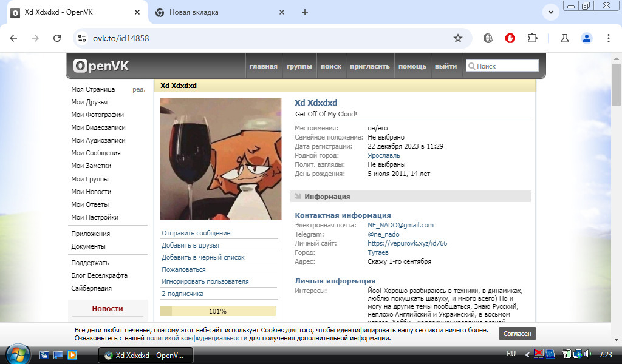This screenshot has width=622, height=364.
Task: Reload the page using the refresh icon
Action: click(x=57, y=38)
